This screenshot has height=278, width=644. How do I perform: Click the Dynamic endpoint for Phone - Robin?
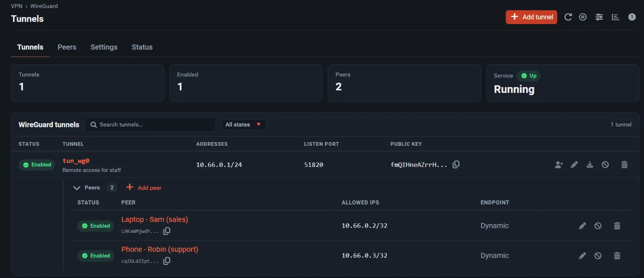coord(494,255)
